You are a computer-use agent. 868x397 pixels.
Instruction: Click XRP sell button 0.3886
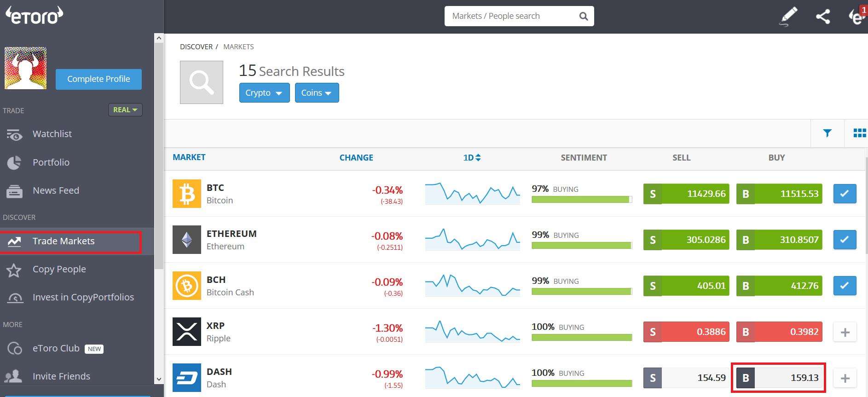click(x=686, y=332)
